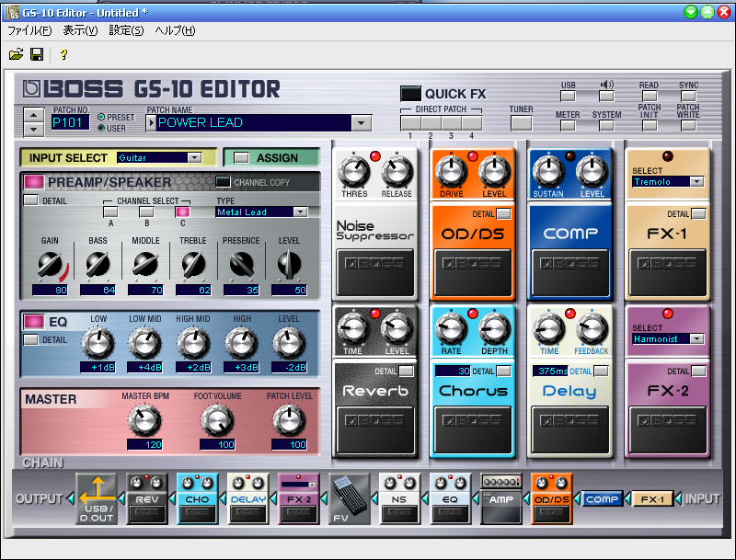Stomp the Chorus pedal footswitch

point(473,429)
